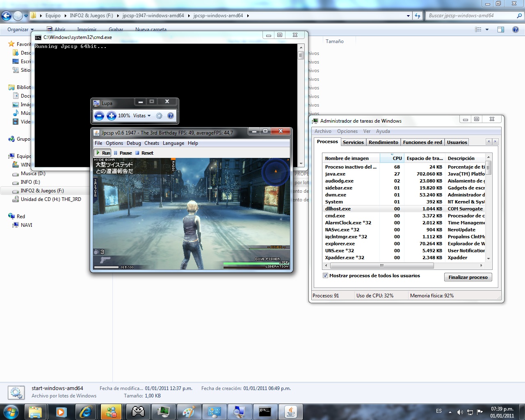
Task: Switch to Funciones de red tab
Action: [x=422, y=142]
